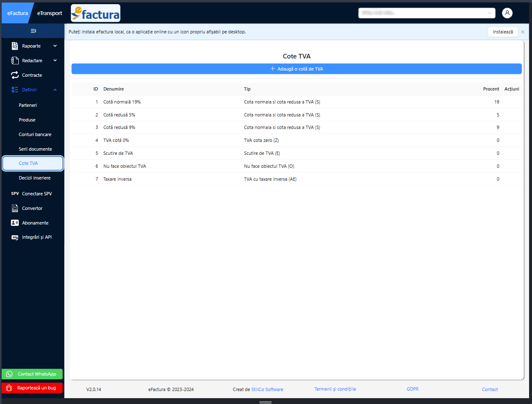Switch to the eFactura tab

18,13
